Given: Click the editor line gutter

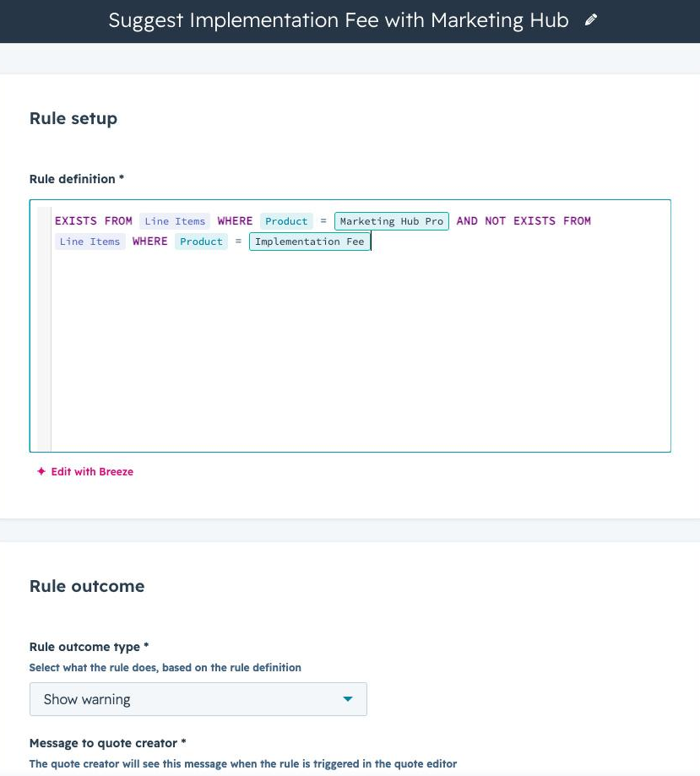Looking at the screenshot, I should (44, 328).
